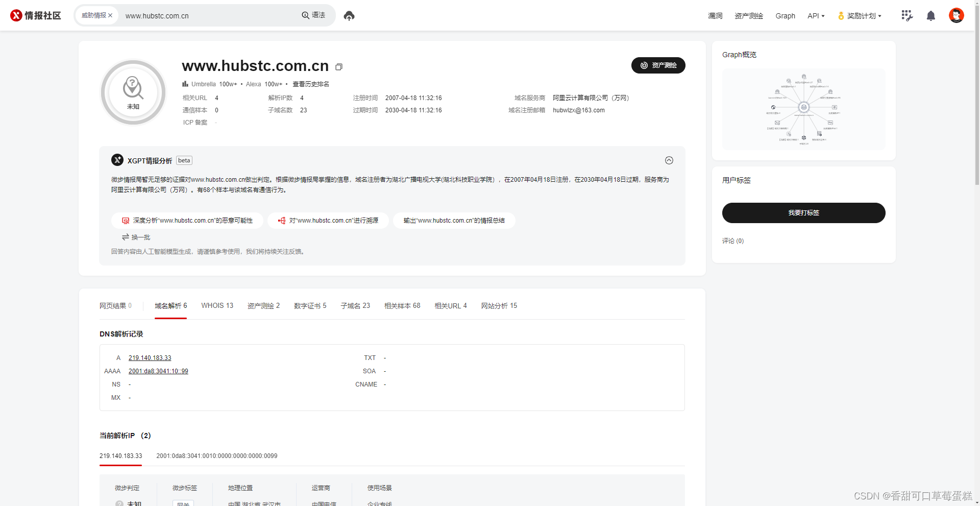Click the search input with www.hubstc.com.cn
980x506 pixels.
(x=209, y=16)
